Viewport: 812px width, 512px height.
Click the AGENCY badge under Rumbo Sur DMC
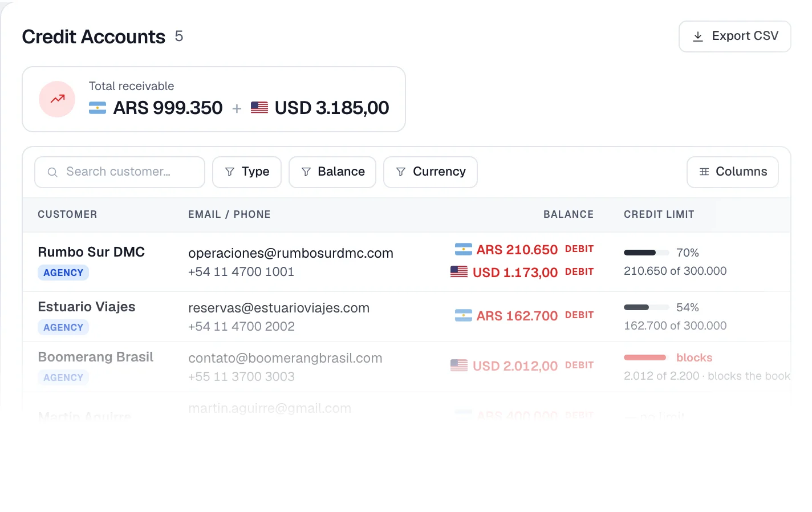click(63, 273)
